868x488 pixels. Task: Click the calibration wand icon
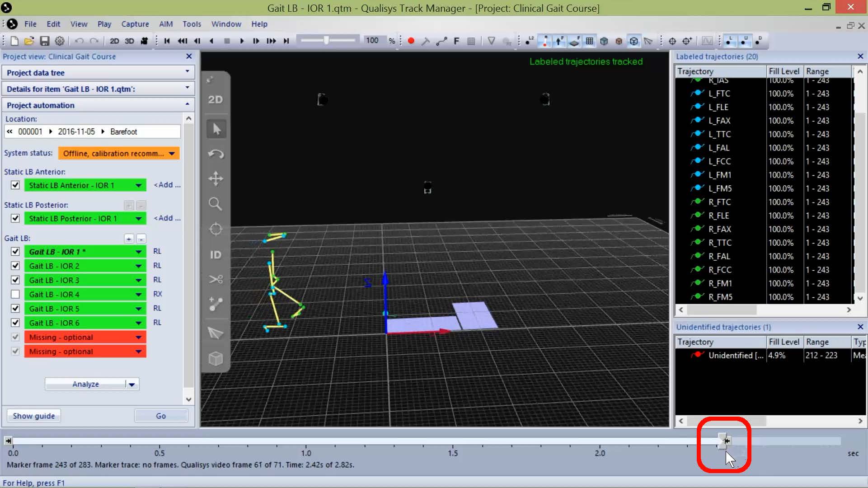point(426,41)
